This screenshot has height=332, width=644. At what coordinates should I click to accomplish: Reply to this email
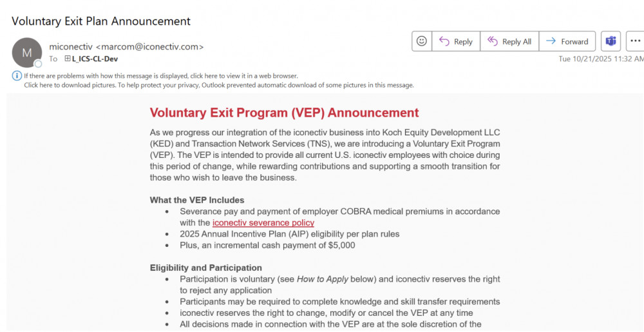tap(455, 41)
